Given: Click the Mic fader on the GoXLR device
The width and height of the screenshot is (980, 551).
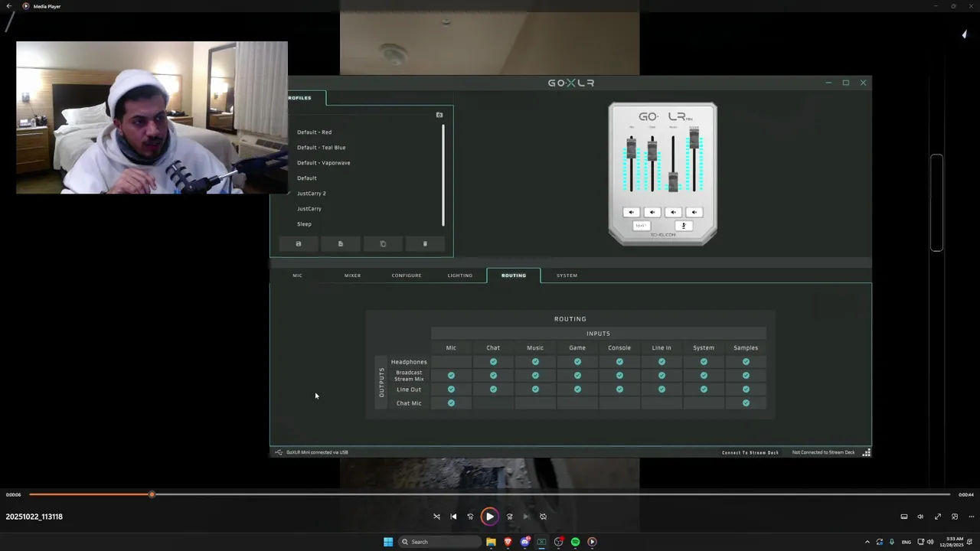Looking at the screenshot, I should [x=632, y=148].
